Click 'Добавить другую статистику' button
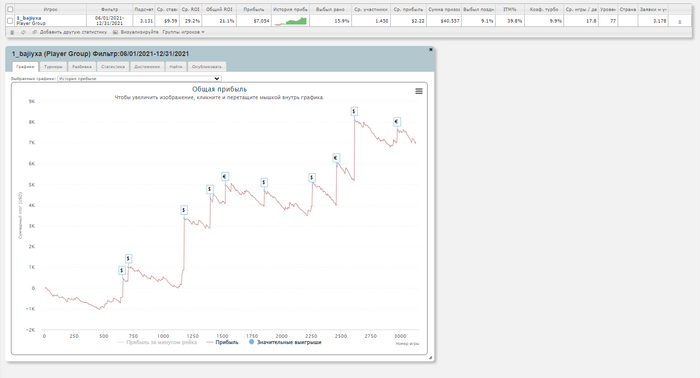Screen dimensions: 700x378 73,33
